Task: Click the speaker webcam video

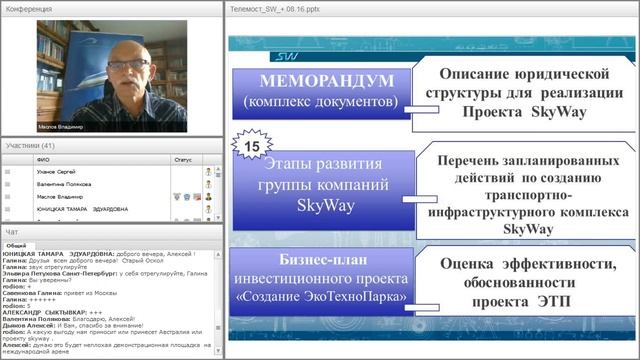Action: (x=112, y=76)
